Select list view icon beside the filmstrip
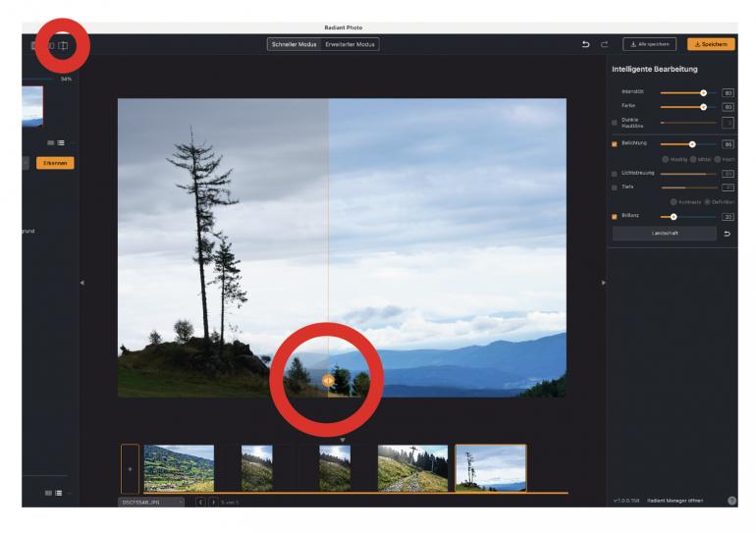The width and height of the screenshot is (756, 533). (58, 493)
